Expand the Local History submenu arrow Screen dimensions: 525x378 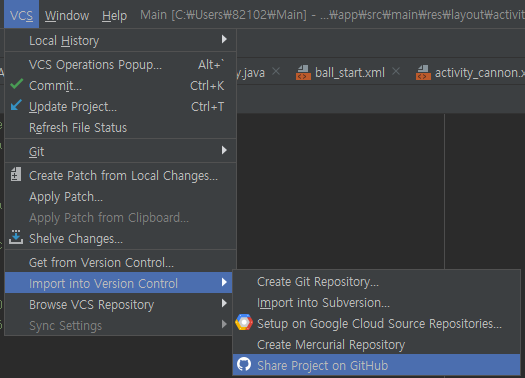pos(224,40)
